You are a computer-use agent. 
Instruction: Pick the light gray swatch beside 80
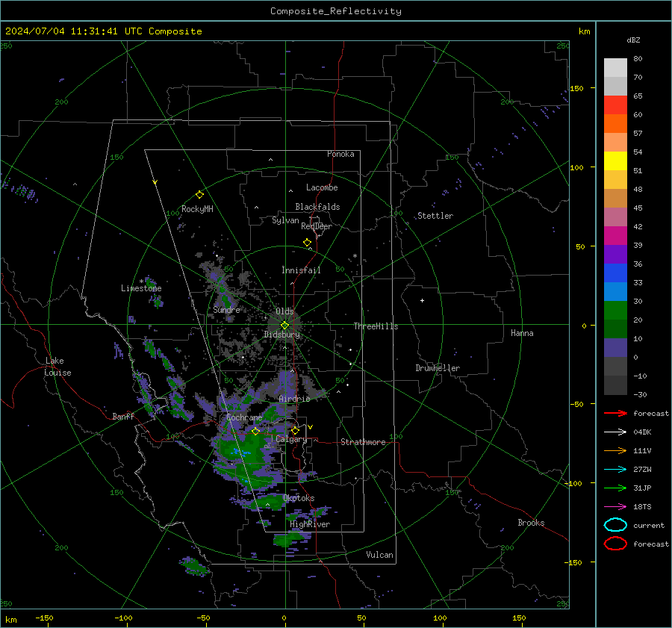point(615,68)
